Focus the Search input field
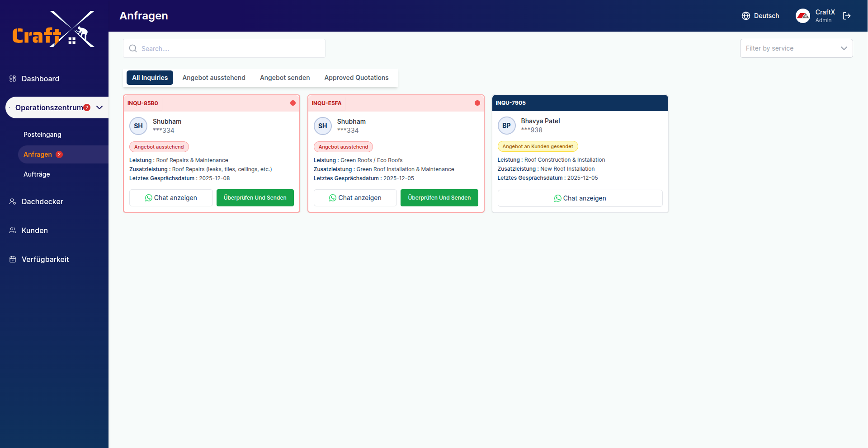This screenshot has width=868, height=448. coord(231,48)
